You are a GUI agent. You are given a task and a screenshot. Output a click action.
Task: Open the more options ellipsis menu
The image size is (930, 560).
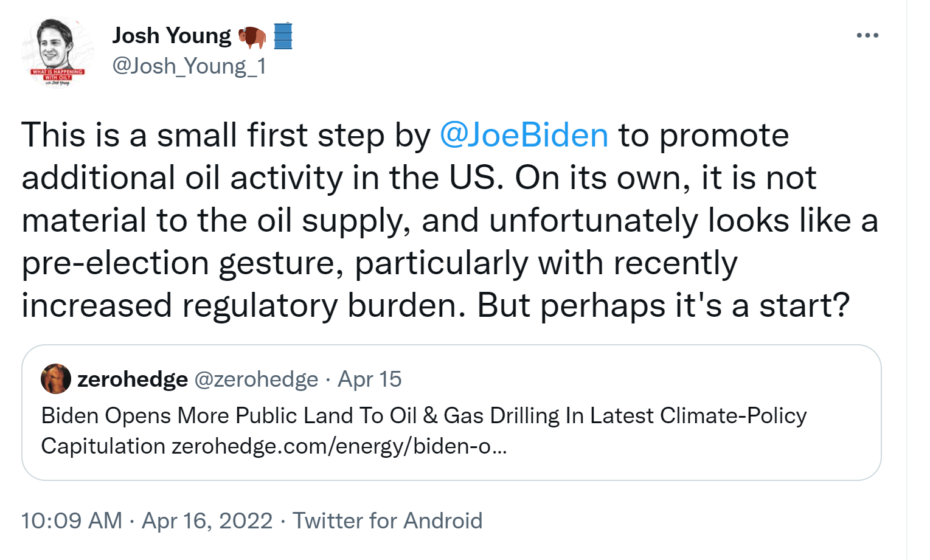(x=867, y=36)
